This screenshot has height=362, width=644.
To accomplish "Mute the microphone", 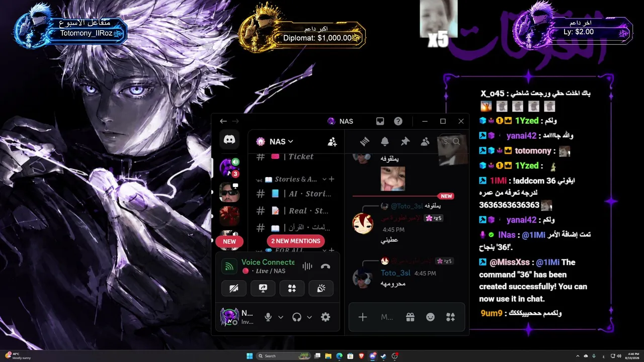I will [268, 317].
